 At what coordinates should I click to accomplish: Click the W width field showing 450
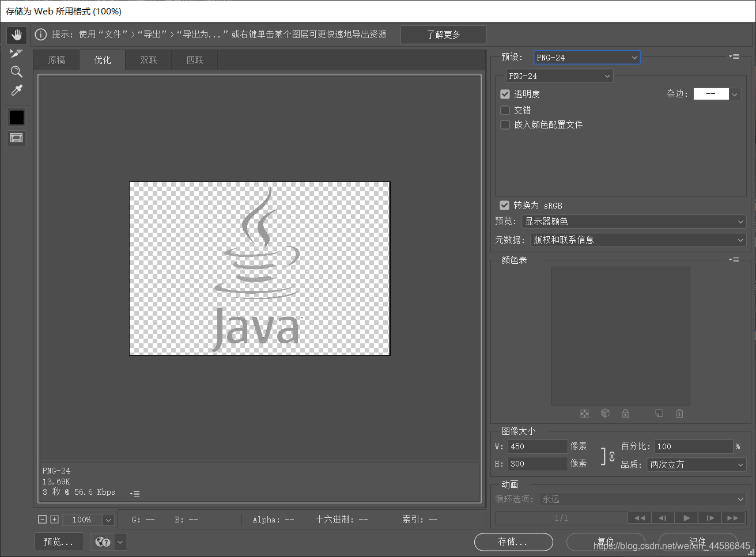click(x=538, y=446)
